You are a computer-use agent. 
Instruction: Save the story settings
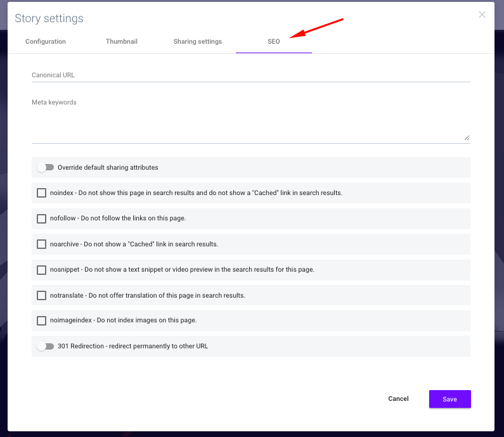[x=449, y=399]
